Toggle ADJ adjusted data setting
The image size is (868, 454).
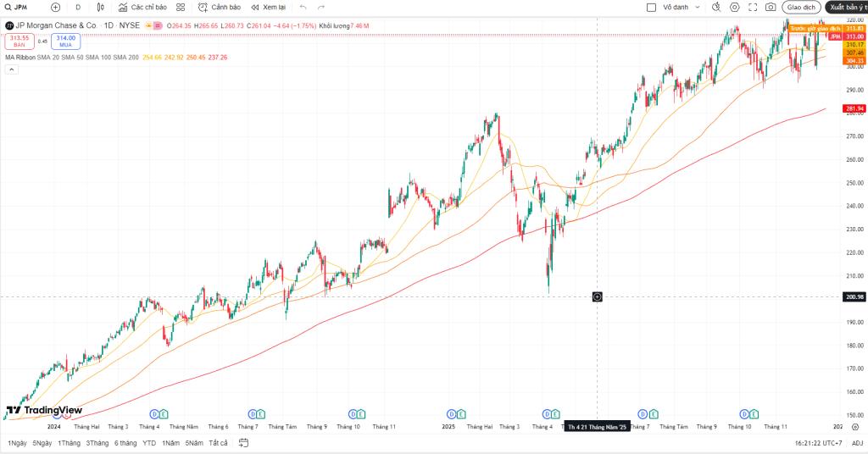click(857, 443)
